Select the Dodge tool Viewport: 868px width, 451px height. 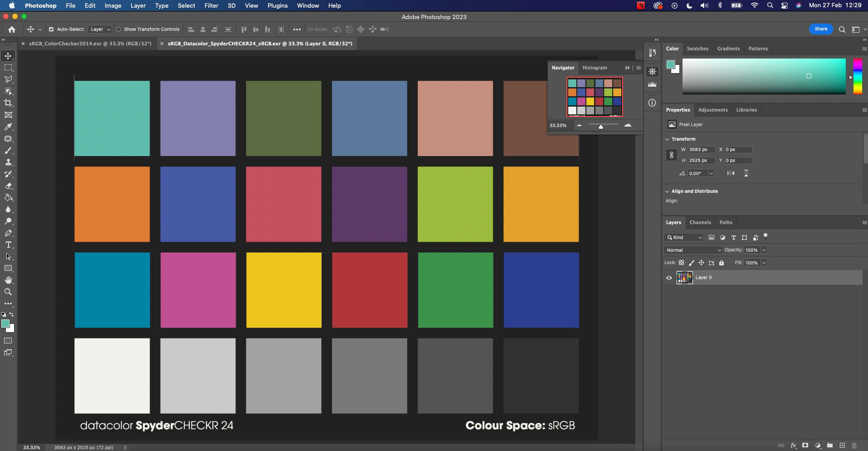click(8, 221)
